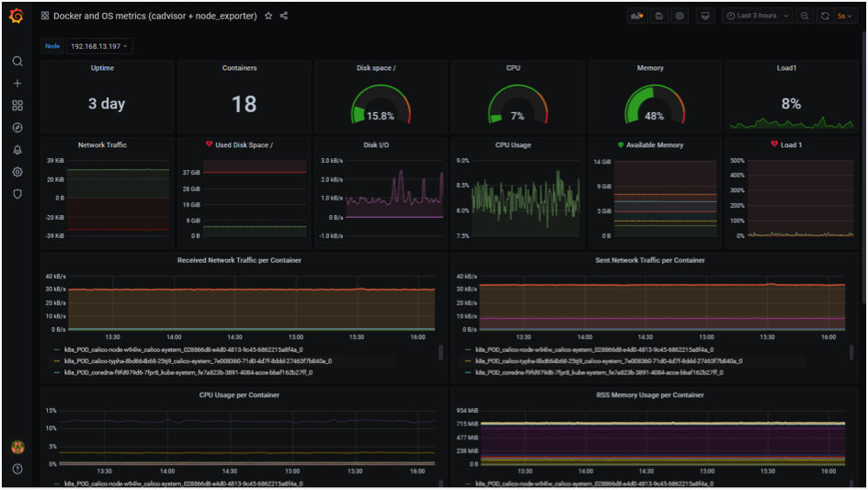Open the Uptime panel title menu
This screenshot has width=868, height=490.
[102, 68]
